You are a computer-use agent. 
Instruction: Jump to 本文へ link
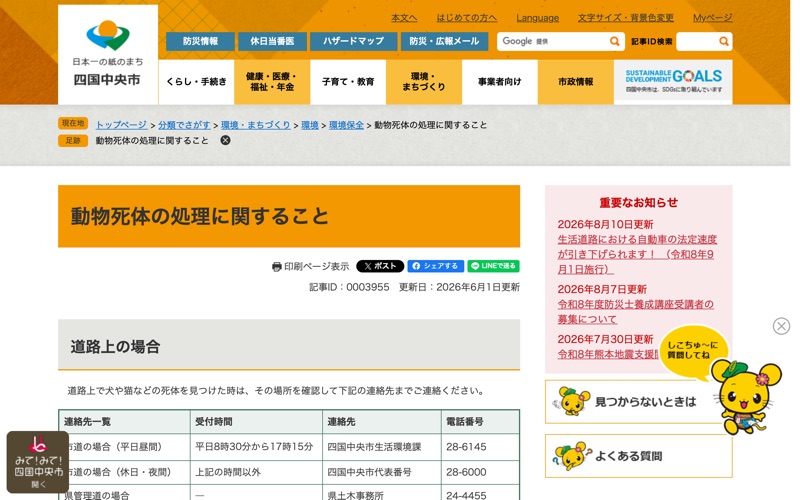coord(404,18)
